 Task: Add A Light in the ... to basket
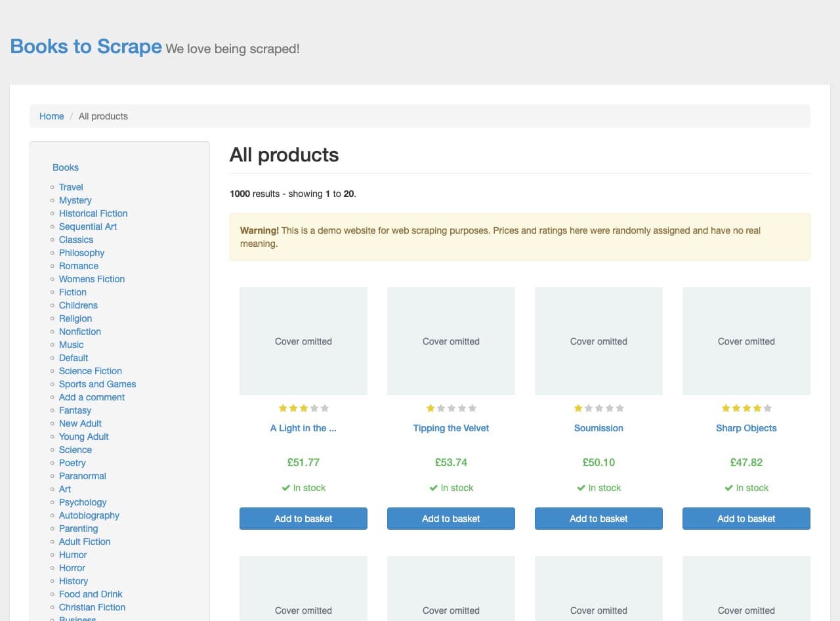pyautogui.click(x=303, y=519)
